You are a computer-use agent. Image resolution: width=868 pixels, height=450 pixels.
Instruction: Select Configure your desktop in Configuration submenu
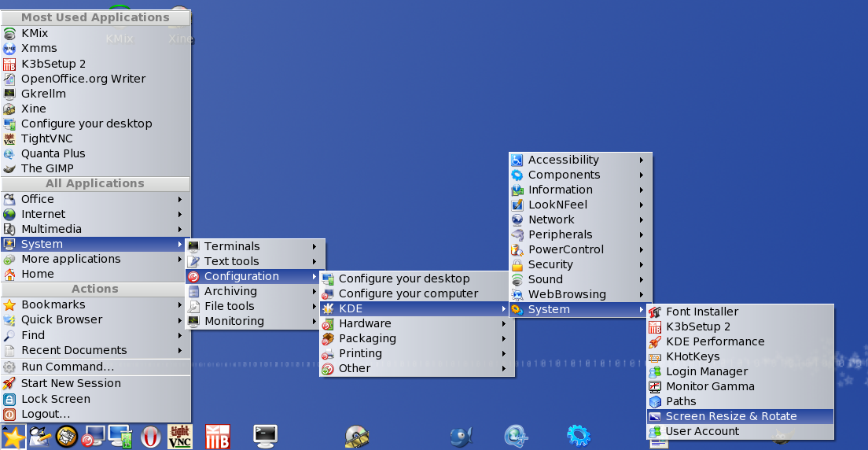click(x=417, y=278)
